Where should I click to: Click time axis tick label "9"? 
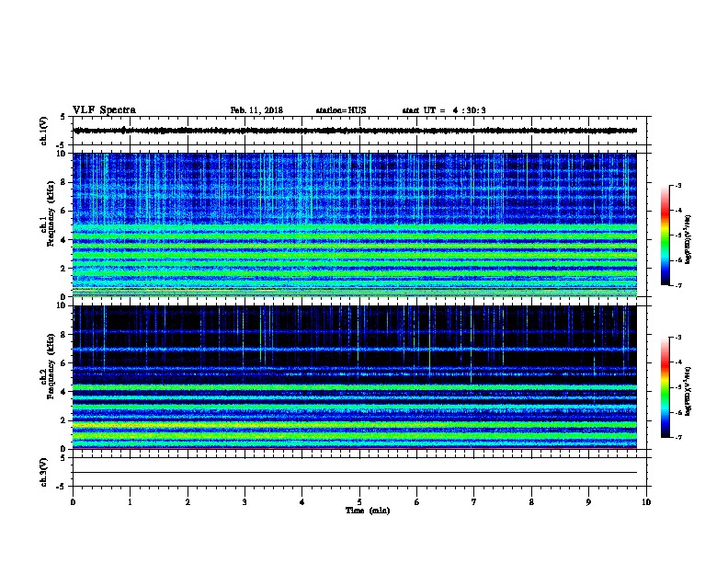(588, 502)
